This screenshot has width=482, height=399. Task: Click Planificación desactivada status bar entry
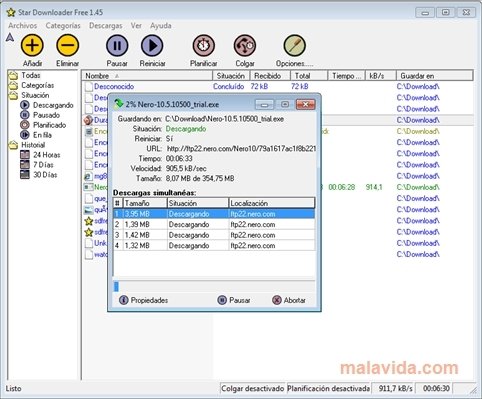coord(328,389)
